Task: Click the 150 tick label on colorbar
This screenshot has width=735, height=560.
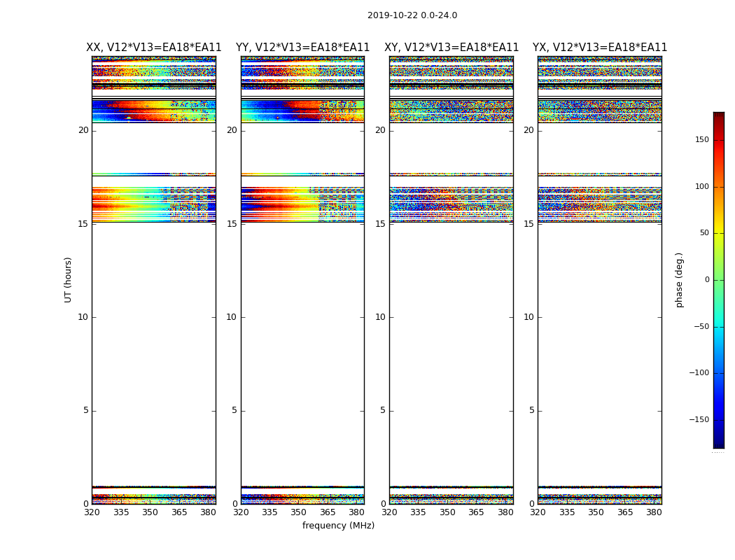Action: (x=702, y=139)
